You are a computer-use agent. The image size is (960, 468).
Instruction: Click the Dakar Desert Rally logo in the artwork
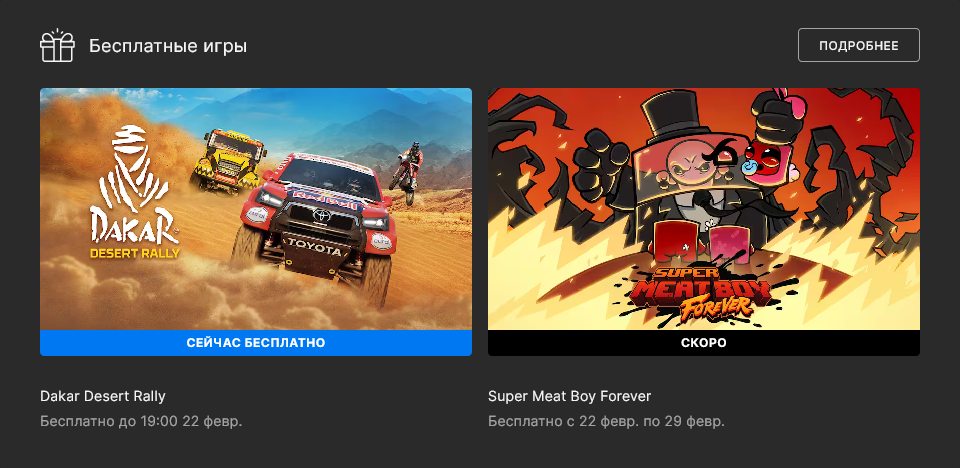(x=134, y=192)
